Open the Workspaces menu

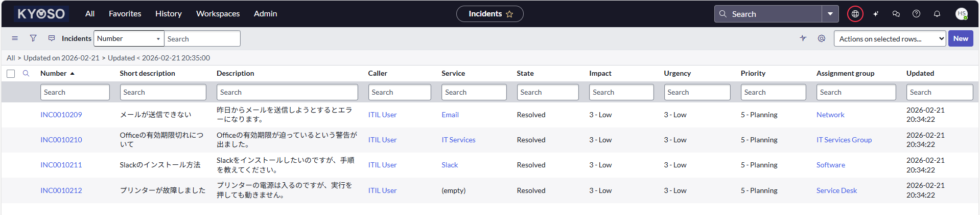tap(218, 14)
